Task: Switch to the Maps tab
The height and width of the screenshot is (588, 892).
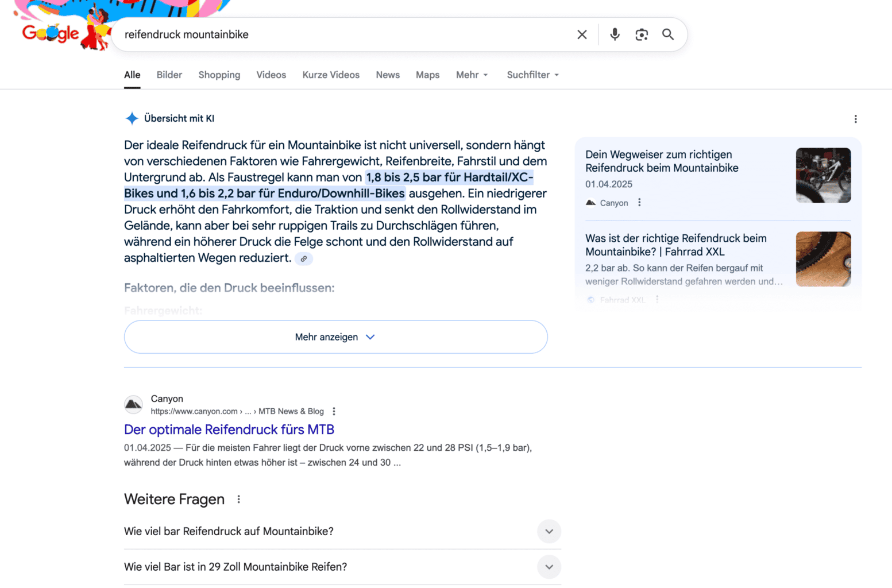Action: point(428,75)
